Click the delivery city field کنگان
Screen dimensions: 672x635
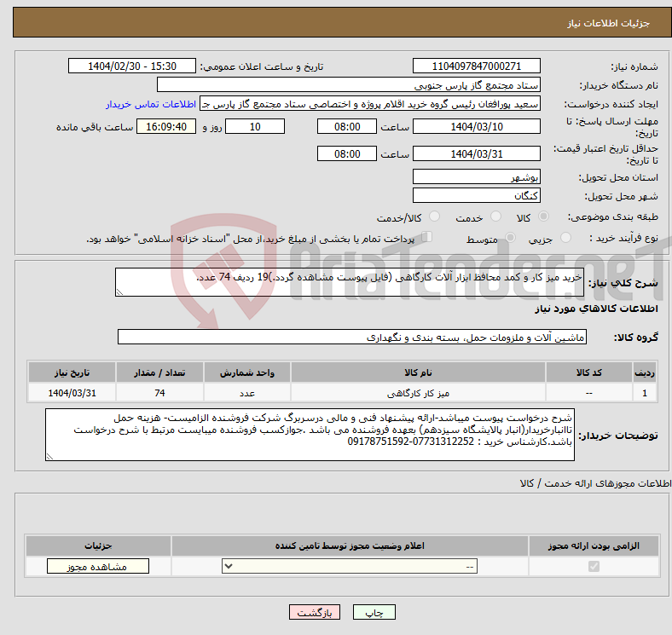pyautogui.click(x=476, y=195)
